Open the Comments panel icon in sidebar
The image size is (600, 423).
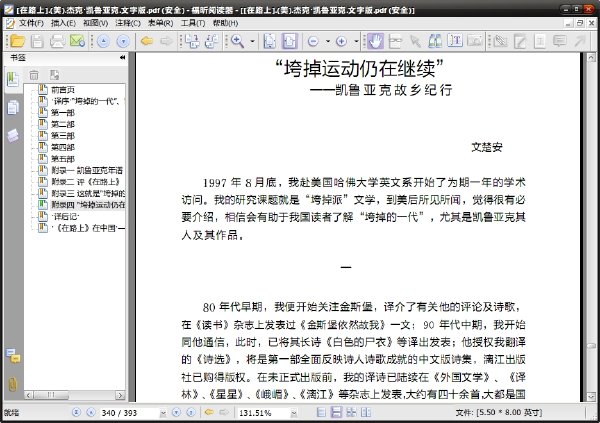(13, 356)
